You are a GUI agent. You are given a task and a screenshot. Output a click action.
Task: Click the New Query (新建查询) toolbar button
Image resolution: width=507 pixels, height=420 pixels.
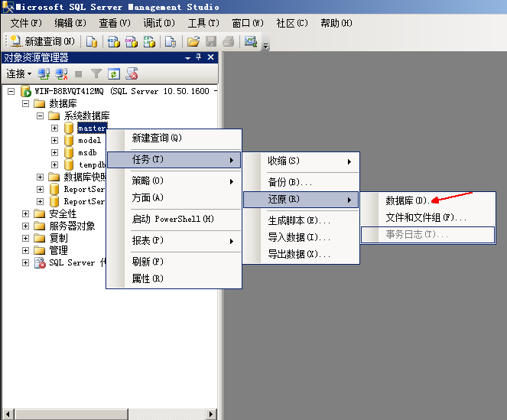(x=43, y=41)
